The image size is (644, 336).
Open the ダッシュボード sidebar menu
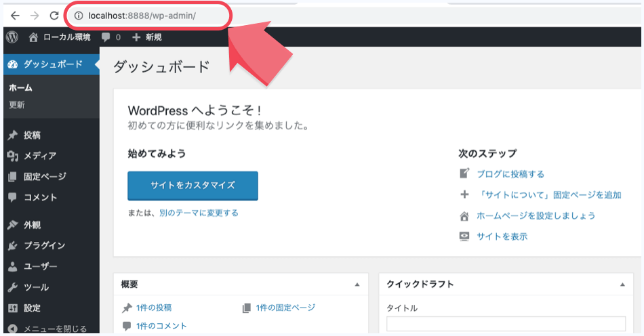click(x=53, y=64)
